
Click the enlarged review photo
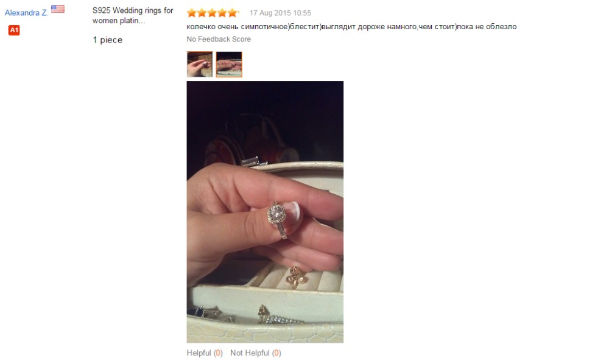click(265, 212)
